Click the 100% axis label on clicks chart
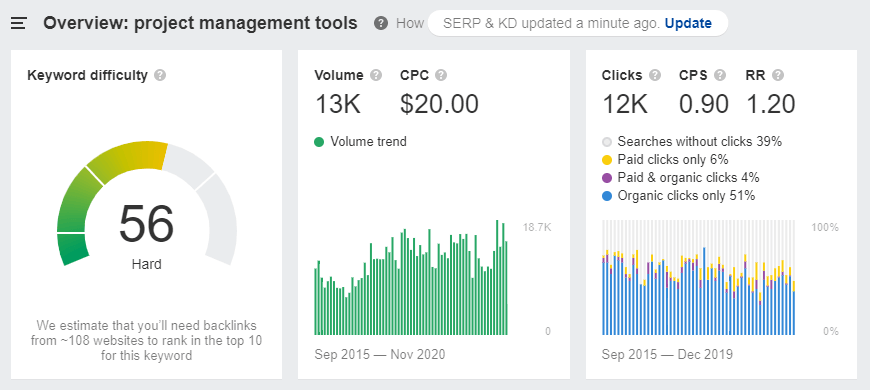Image resolution: width=870 pixels, height=390 pixels. coord(825,227)
